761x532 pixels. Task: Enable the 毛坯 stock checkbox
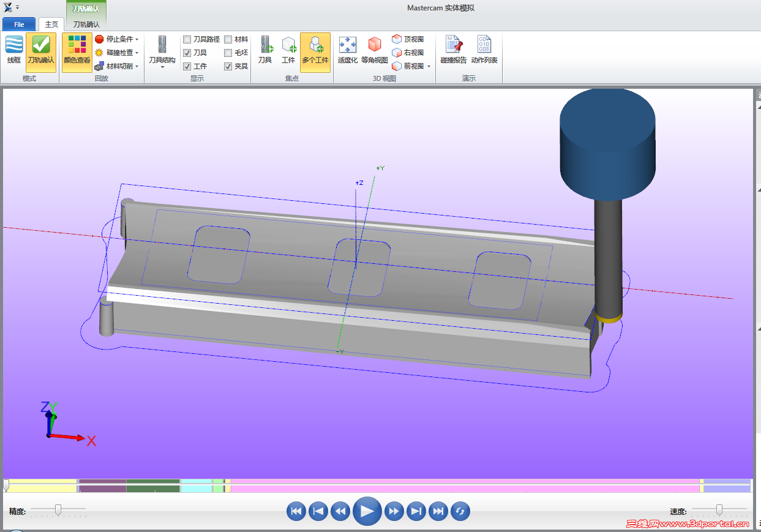228,53
